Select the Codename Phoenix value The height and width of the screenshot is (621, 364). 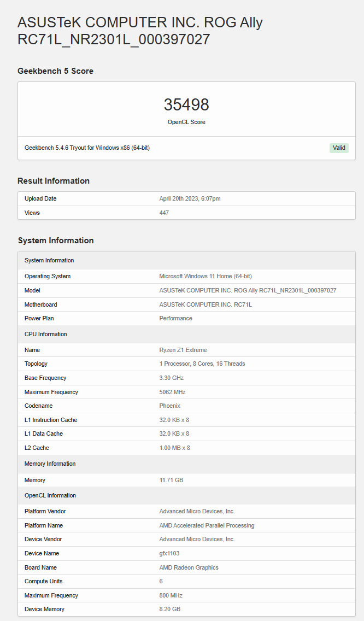(169, 406)
